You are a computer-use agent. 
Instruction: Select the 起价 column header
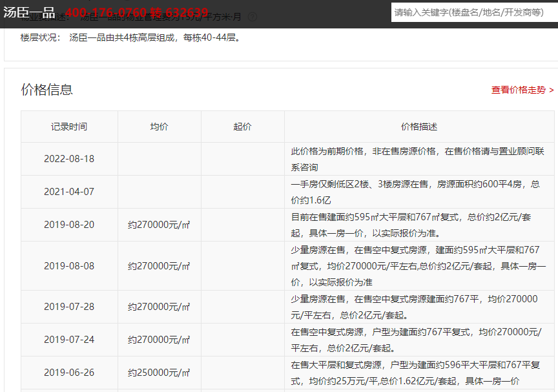tap(242, 127)
